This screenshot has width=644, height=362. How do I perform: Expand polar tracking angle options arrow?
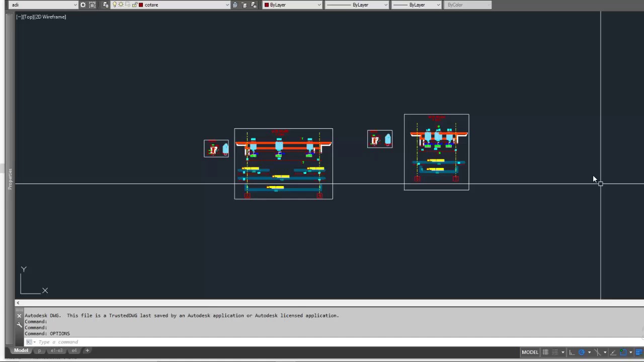[589, 352]
